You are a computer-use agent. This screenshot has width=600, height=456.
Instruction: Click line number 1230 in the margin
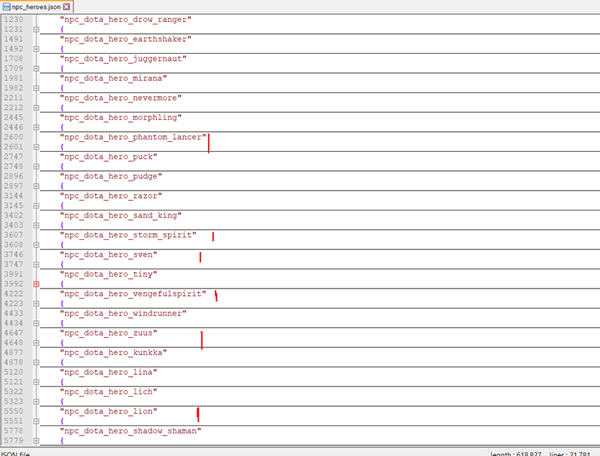point(13,20)
